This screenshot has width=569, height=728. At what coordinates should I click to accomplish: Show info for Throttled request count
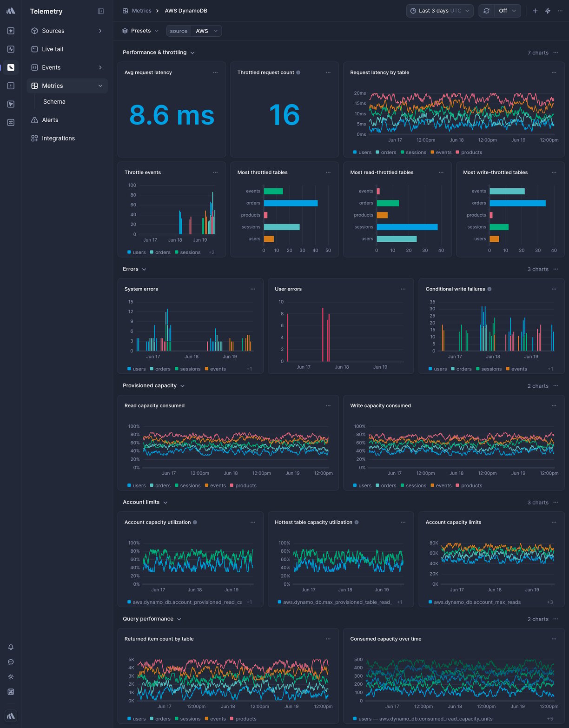click(x=298, y=73)
